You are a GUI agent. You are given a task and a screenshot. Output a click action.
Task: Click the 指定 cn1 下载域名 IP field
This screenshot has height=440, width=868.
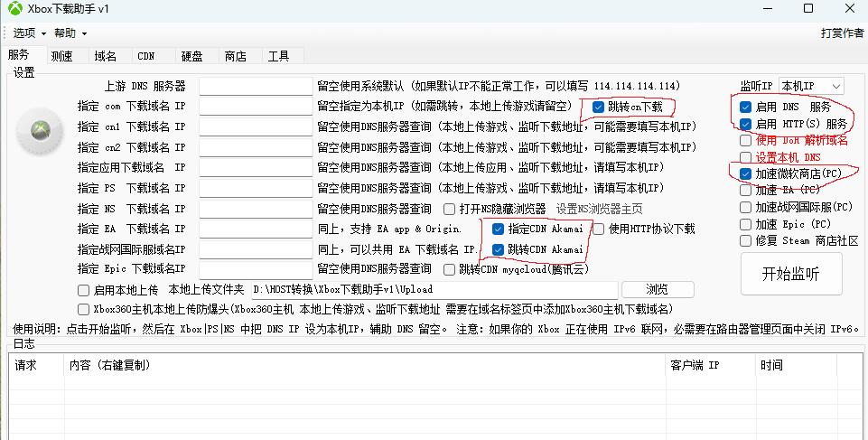click(x=256, y=126)
